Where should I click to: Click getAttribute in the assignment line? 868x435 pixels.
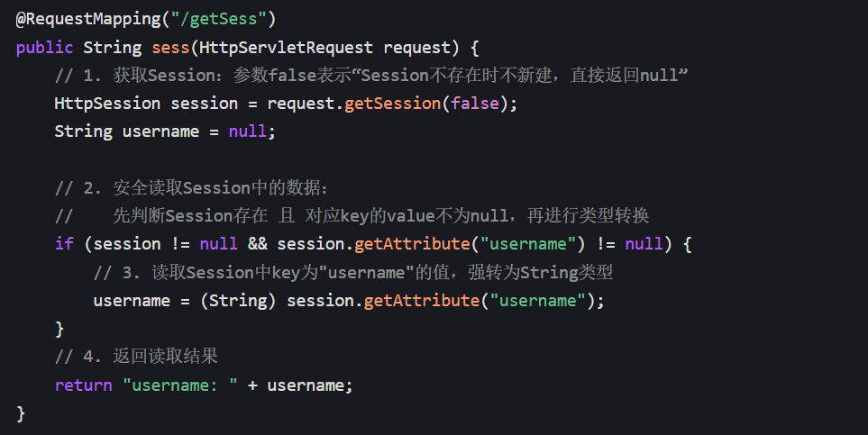(x=421, y=301)
